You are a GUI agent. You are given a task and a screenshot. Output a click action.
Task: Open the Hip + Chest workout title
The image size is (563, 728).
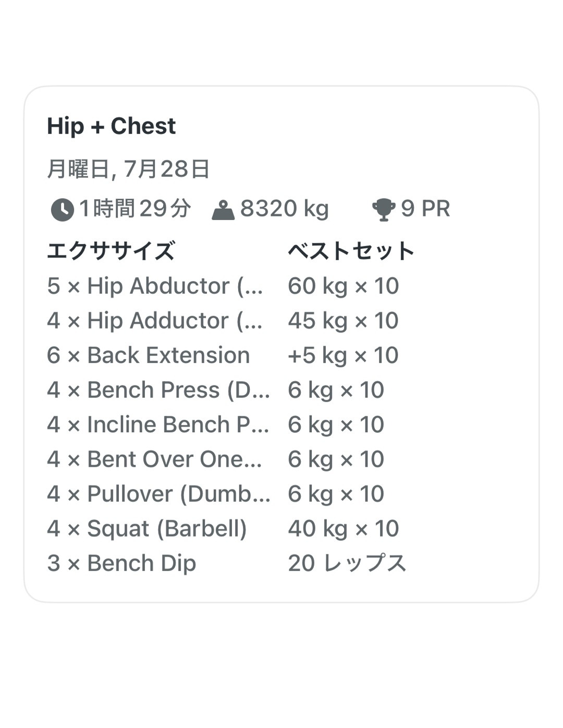click(112, 126)
